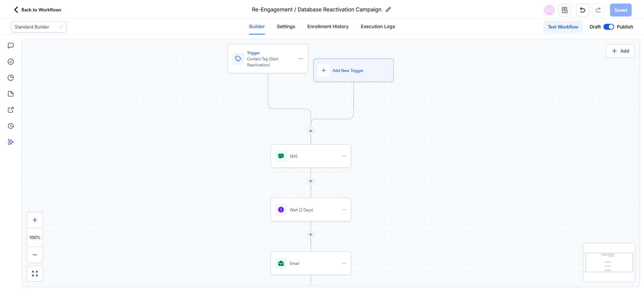644x291 pixels.
Task: Open the Standard Builder dropdown
Action: pyautogui.click(x=39, y=27)
